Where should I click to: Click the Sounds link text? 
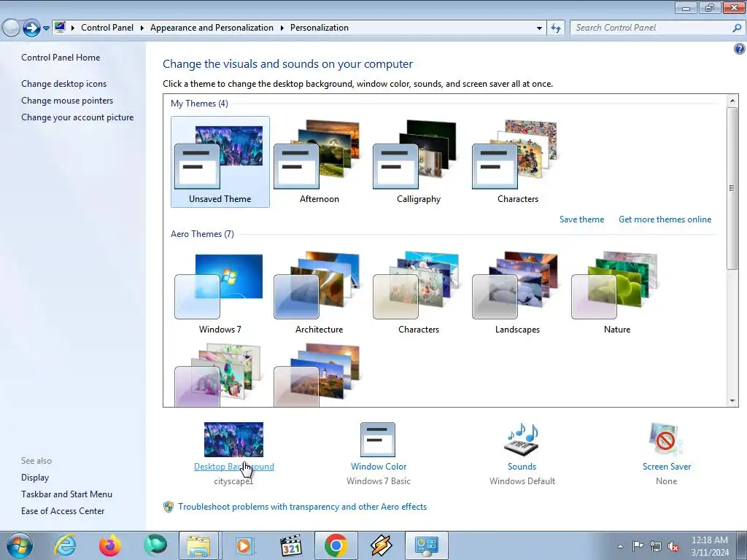coord(522,467)
